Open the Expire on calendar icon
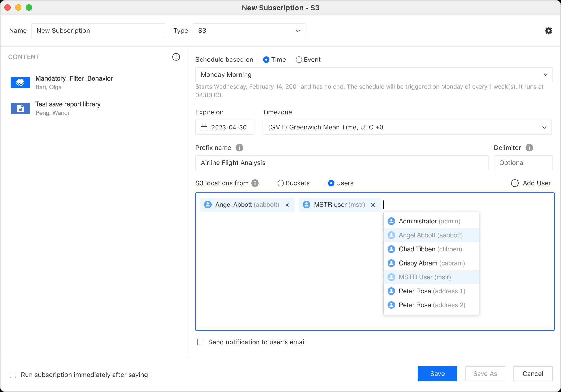The width and height of the screenshot is (561, 392). click(204, 127)
